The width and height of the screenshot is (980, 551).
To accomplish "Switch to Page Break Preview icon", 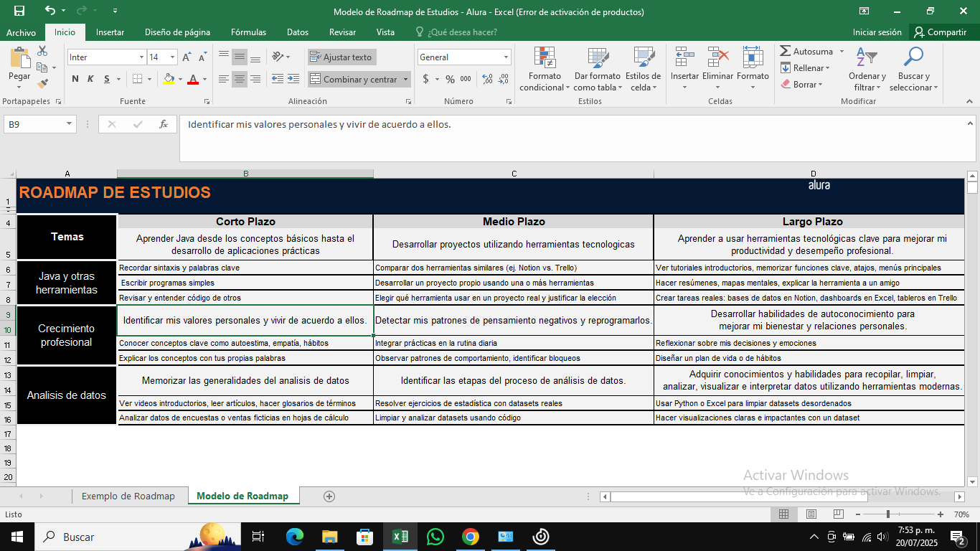I will pos(839,514).
